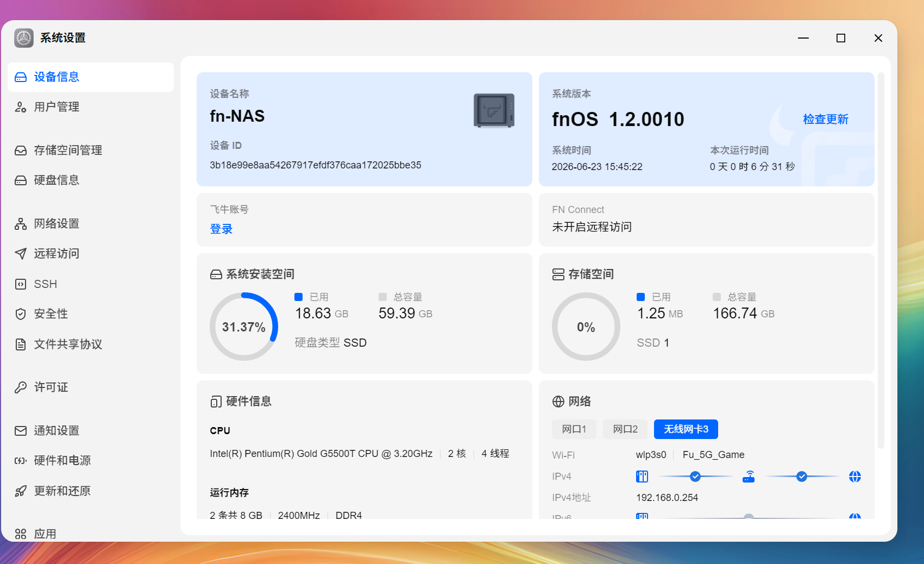Open the 更新和还原 rocket icon

click(21, 491)
